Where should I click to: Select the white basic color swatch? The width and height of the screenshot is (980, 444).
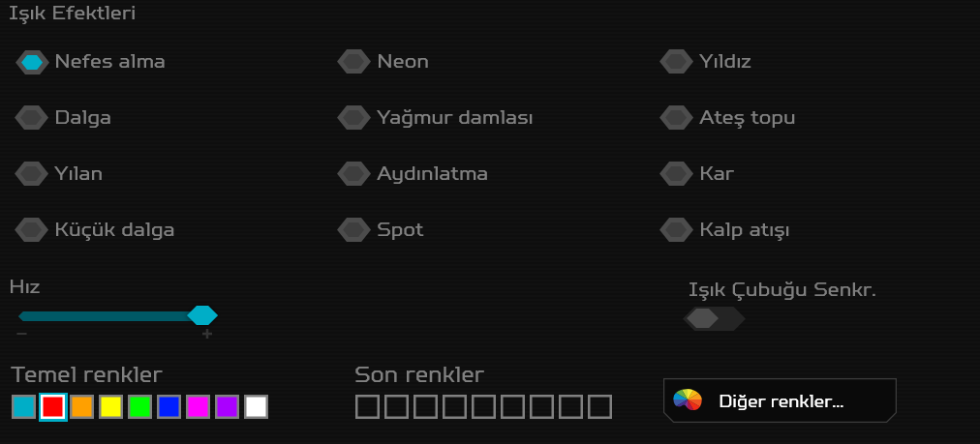coord(256,406)
